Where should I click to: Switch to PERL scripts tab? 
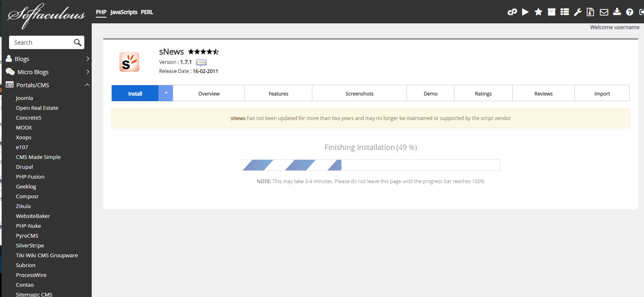147,12
